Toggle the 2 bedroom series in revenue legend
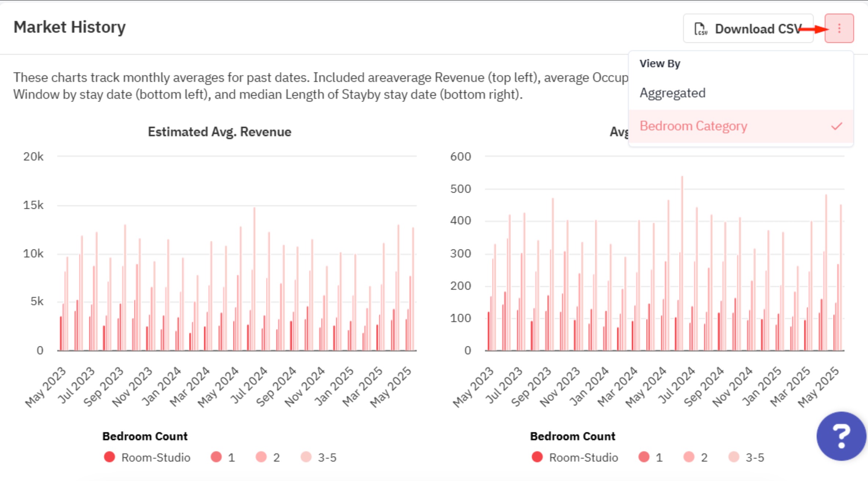Screen dimensions: 868x481 point(268,458)
